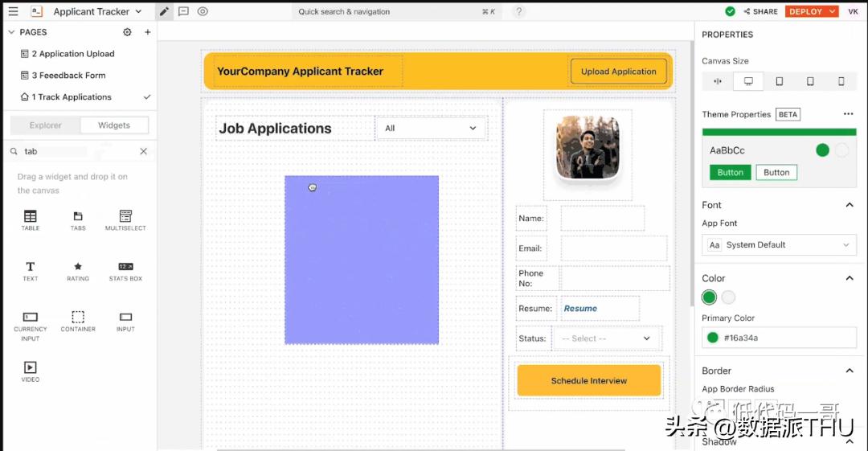Open the Deploy dropdown arrow

click(832, 11)
